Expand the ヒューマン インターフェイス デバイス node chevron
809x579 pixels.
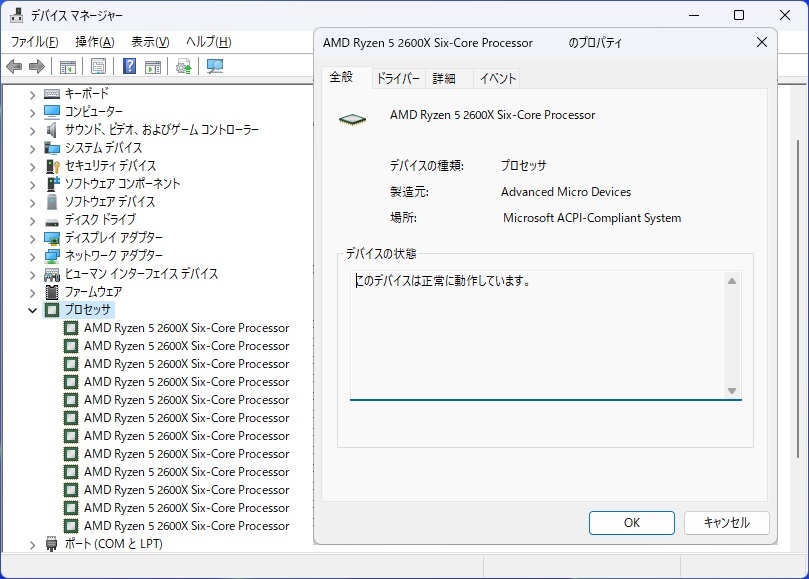pos(33,275)
